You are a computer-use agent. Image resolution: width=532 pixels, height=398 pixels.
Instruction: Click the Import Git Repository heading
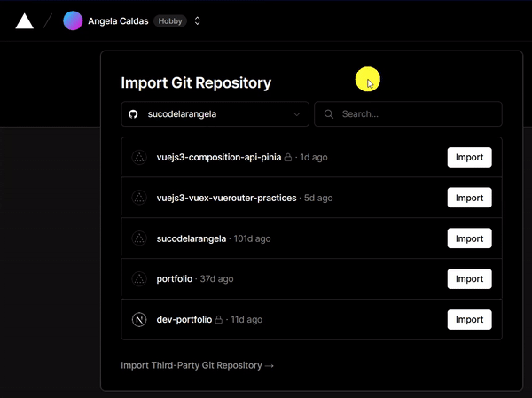pos(196,82)
